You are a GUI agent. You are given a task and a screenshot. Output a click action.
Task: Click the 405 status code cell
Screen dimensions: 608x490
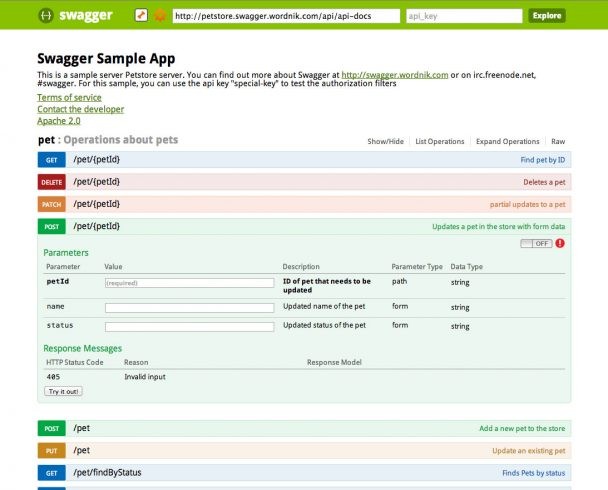tap(53, 376)
